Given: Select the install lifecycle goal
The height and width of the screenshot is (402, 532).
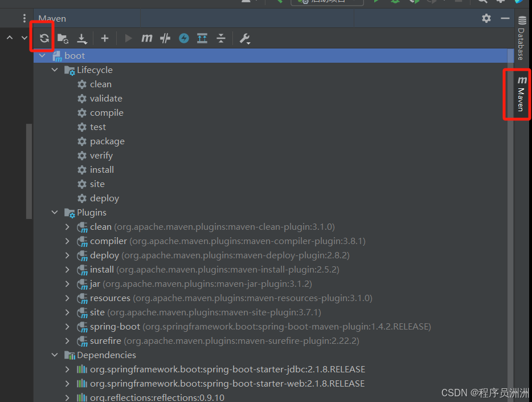Looking at the screenshot, I should click(101, 170).
